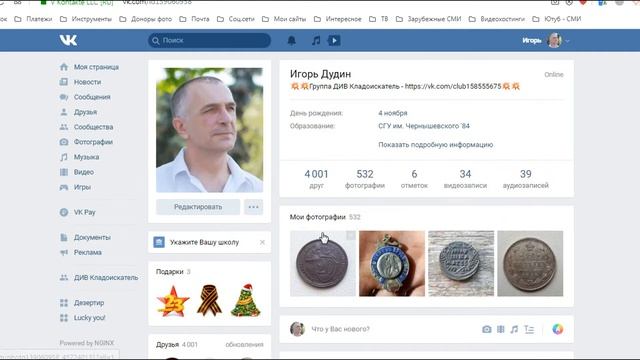Open the Соц.сети bookmarks folder
Screen dimensions: 640x360
coord(236,19)
